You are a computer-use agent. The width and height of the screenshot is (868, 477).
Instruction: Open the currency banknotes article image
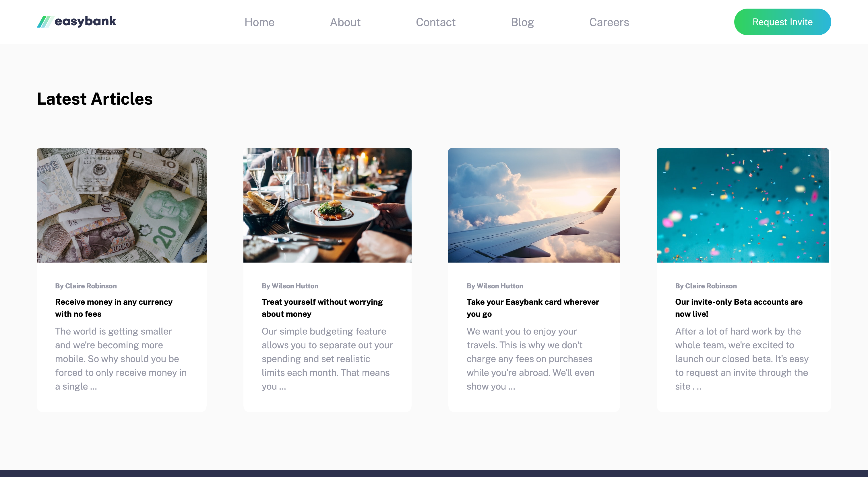[122, 205]
